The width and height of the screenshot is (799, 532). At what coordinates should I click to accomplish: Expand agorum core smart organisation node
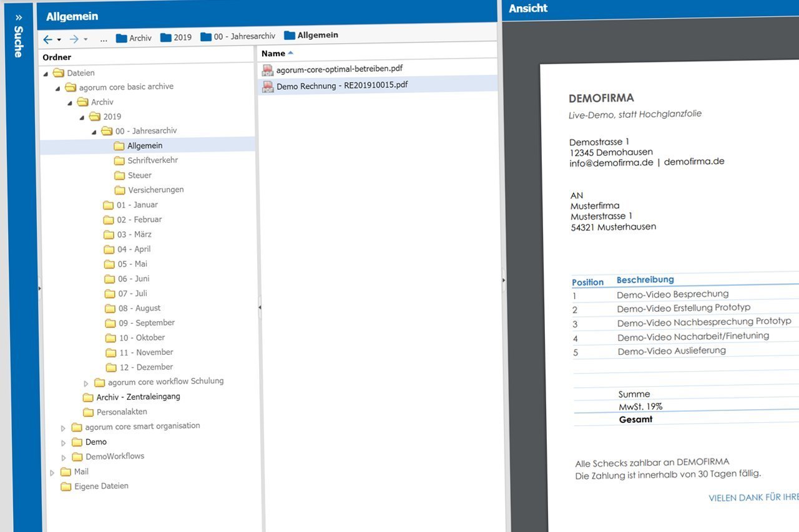pos(63,428)
